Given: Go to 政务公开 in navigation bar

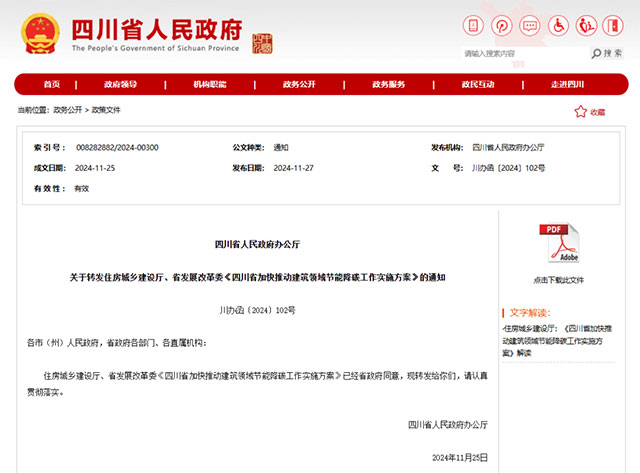Looking at the screenshot, I should click(299, 85).
